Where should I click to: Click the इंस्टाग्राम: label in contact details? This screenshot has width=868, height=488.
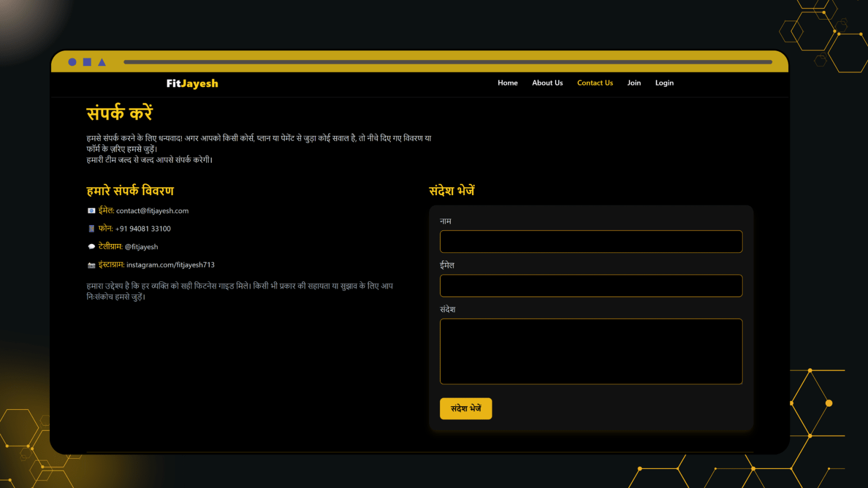[x=111, y=265]
